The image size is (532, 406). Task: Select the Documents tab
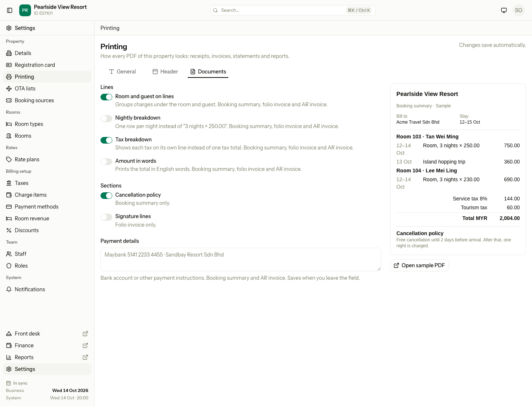pyautogui.click(x=208, y=72)
